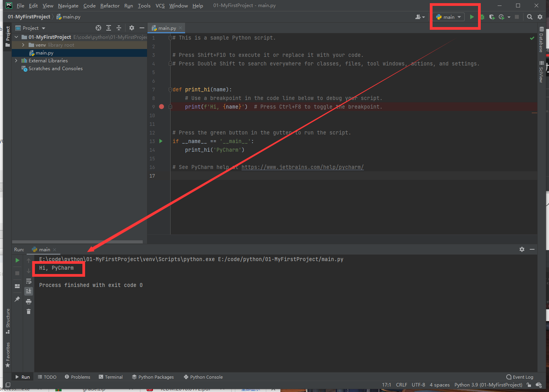Open the Refactor menu

pos(110,6)
